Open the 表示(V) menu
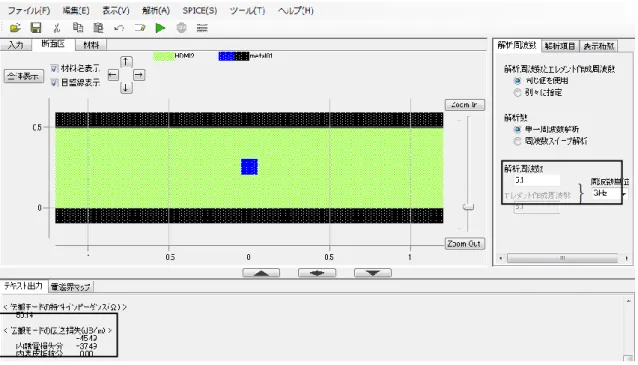Image resolution: width=638 pixels, height=365 pixels. (116, 11)
